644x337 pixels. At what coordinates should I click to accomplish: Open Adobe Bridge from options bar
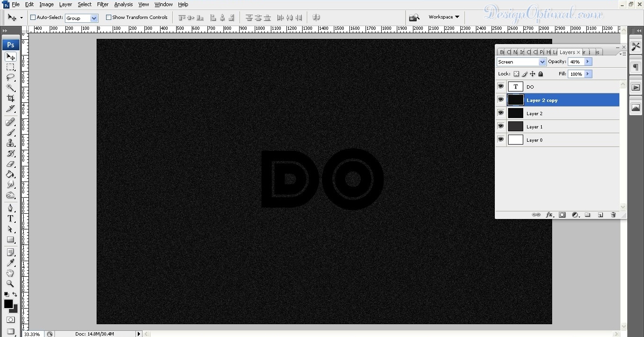(414, 18)
